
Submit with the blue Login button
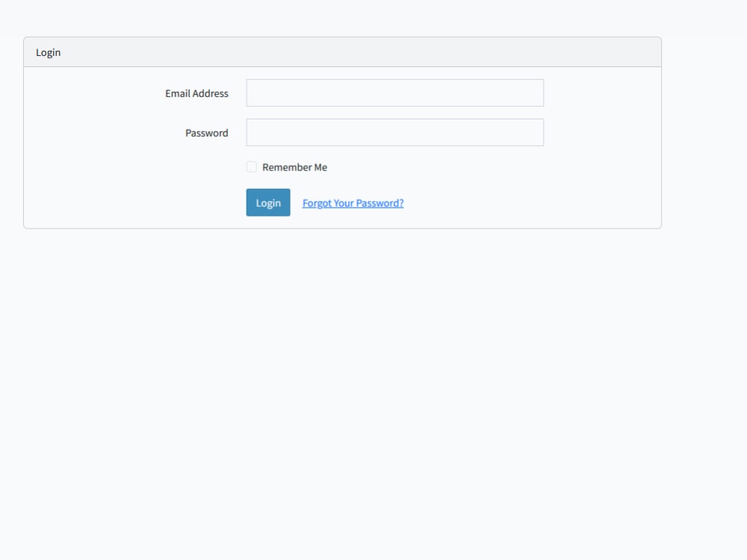(x=268, y=202)
